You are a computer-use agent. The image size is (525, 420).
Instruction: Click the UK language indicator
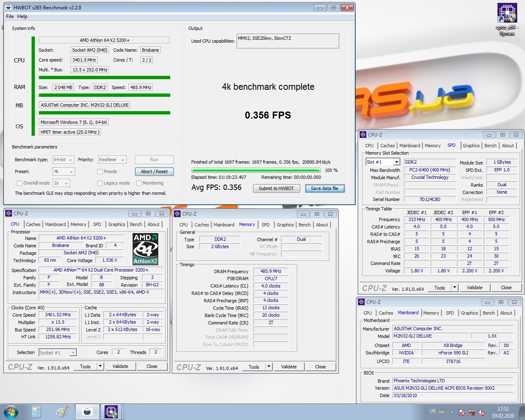point(433,411)
